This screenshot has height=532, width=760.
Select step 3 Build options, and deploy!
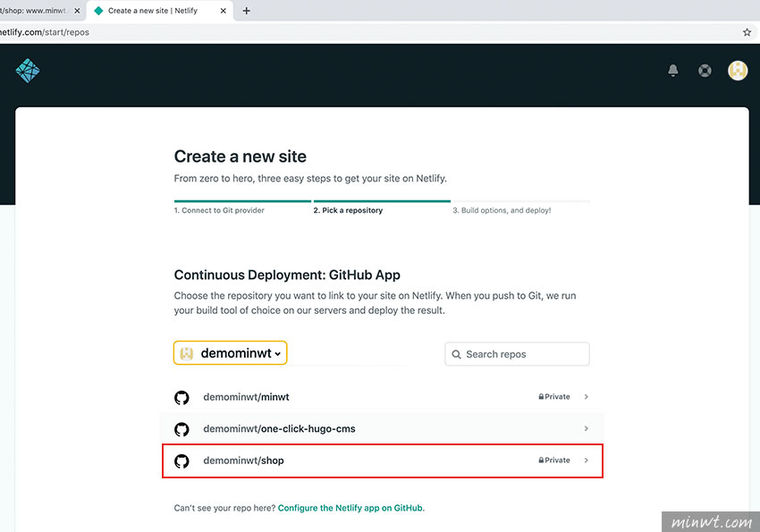[502, 210]
